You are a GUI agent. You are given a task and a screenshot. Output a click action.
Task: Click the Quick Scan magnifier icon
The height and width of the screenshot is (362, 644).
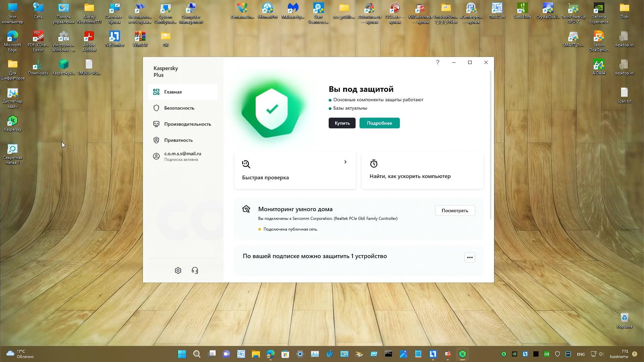point(246,164)
